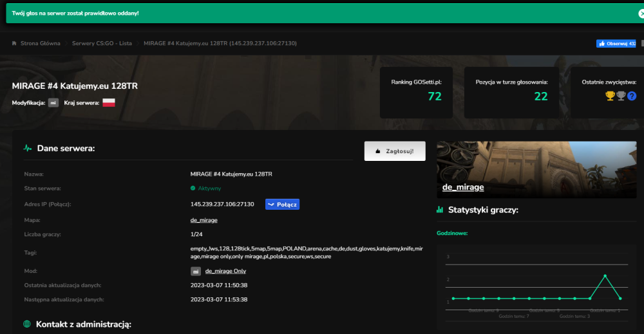Click the bar chart icon beside Statystyki graczy
The image size is (644, 334).
tap(440, 210)
